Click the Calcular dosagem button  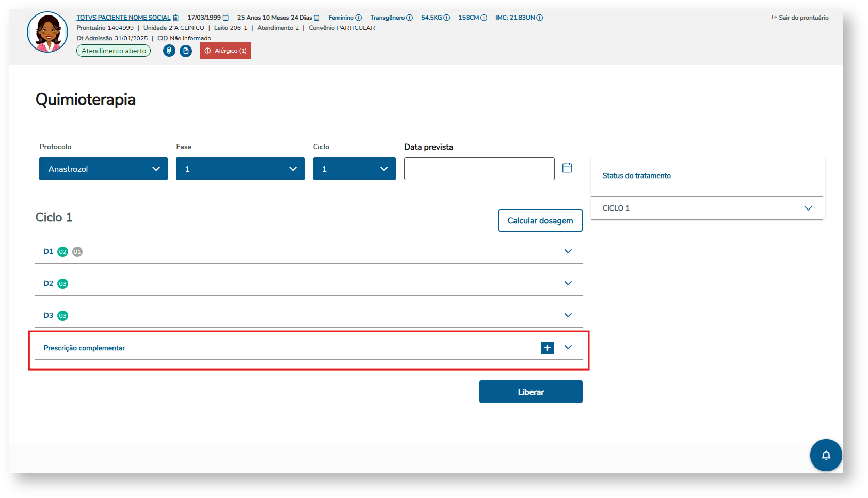click(x=540, y=220)
